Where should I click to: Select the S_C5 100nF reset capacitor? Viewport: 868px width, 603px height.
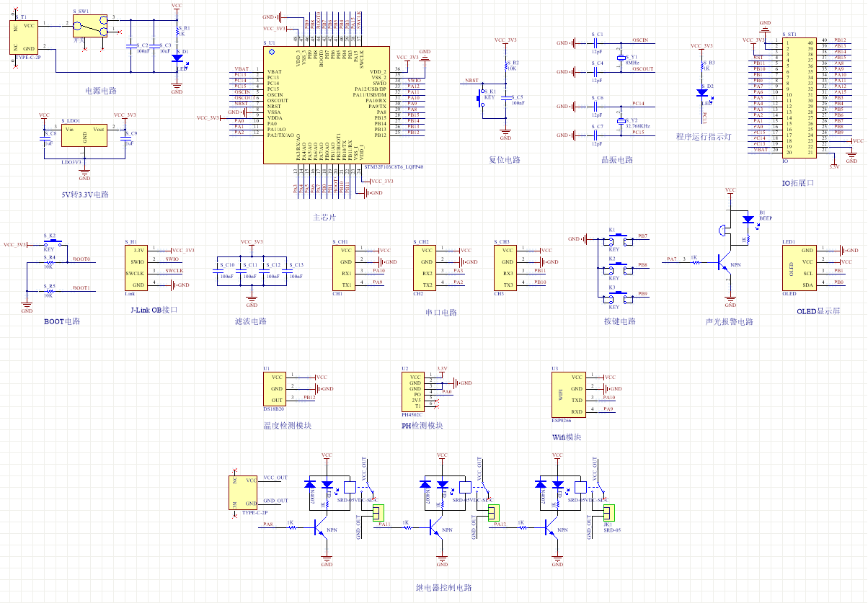pyautogui.click(x=505, y=99)
